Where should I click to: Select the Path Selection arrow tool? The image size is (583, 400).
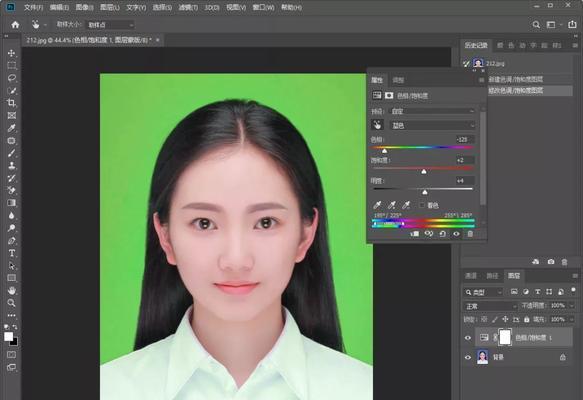pos(12,265)
